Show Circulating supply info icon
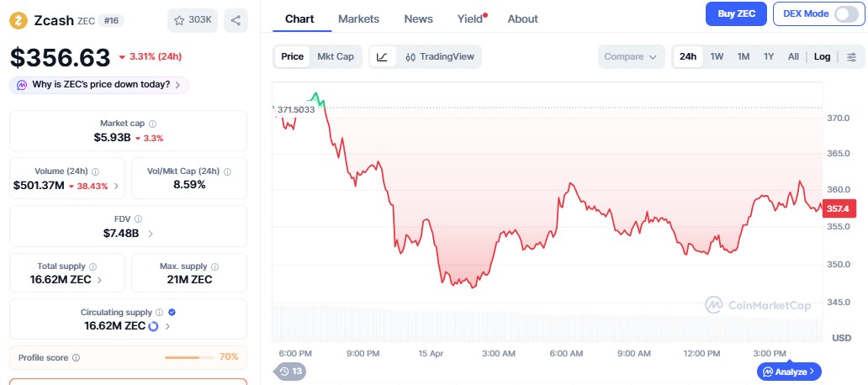Screen dimensions: 868x385 pyautogui.click(x=160, y=313)
